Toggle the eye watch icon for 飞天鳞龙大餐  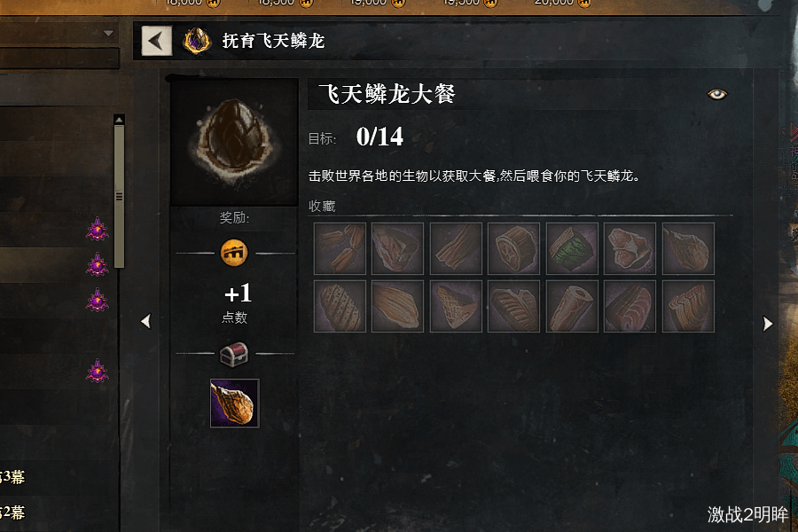pos(716,94)
